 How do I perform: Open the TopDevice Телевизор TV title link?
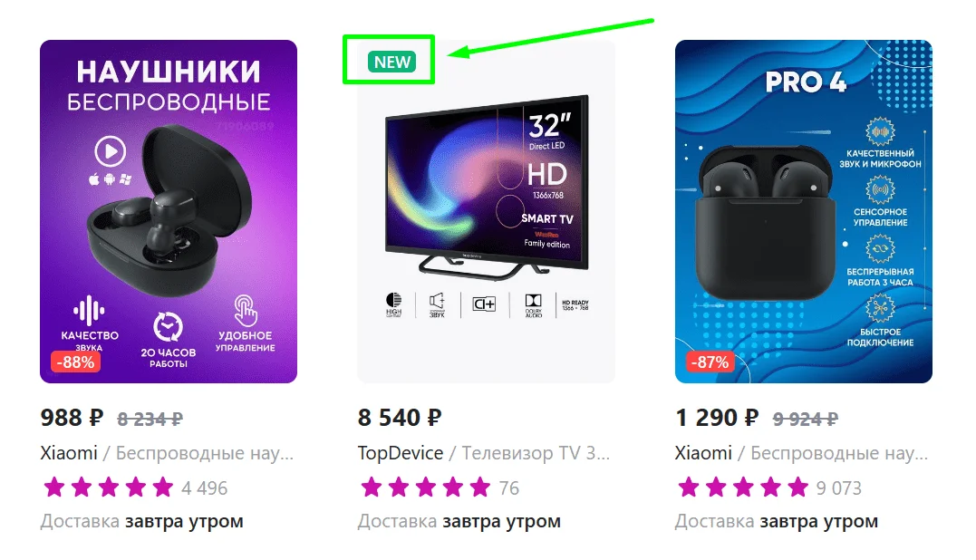click(484, 453)
